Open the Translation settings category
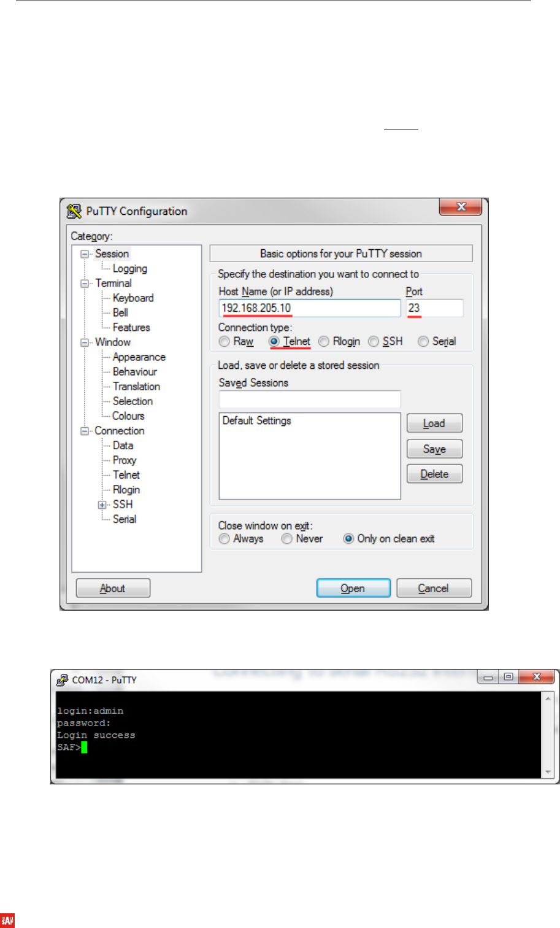 (136, 387)
